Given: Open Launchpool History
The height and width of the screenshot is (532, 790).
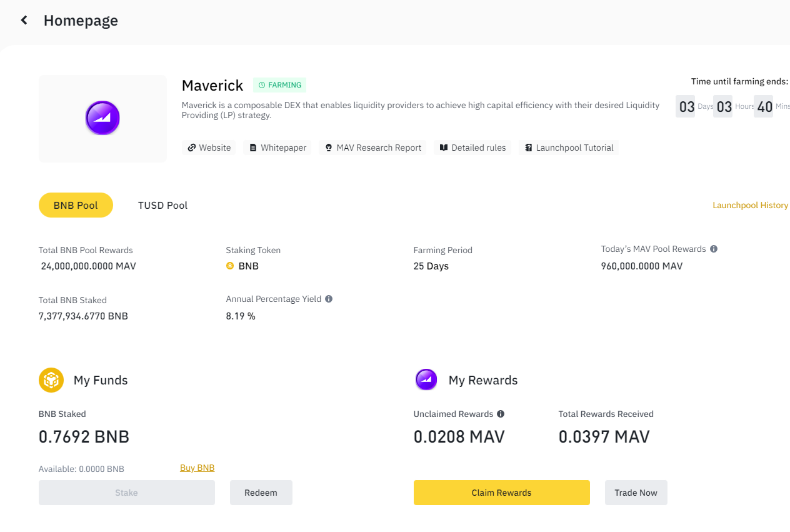Looking at the screenshot, I should (750, 205).
